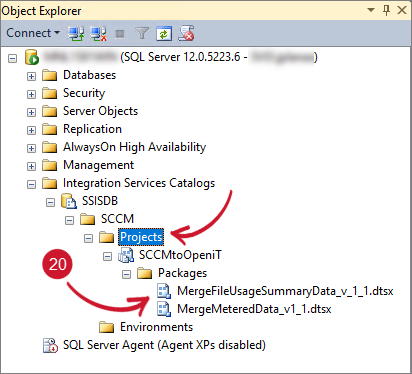Click the SCCM folder icon
The image size is (412, 374).
pos(88,219)
